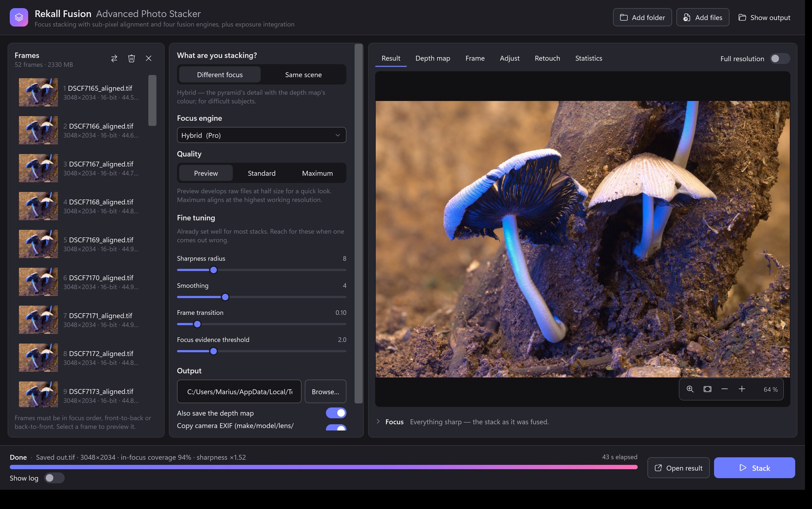Select Different focus stacking mode
Viewport: 812px width, 509px height.
[220, 75]
